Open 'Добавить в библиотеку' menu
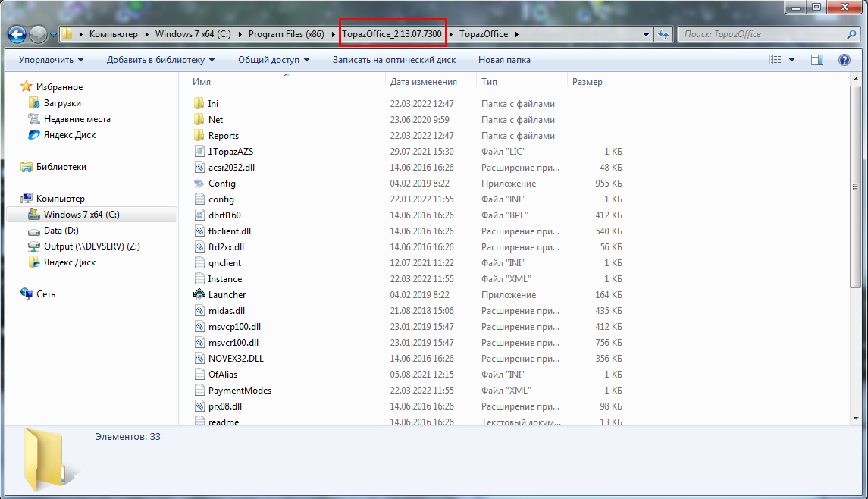 [161, 60]
